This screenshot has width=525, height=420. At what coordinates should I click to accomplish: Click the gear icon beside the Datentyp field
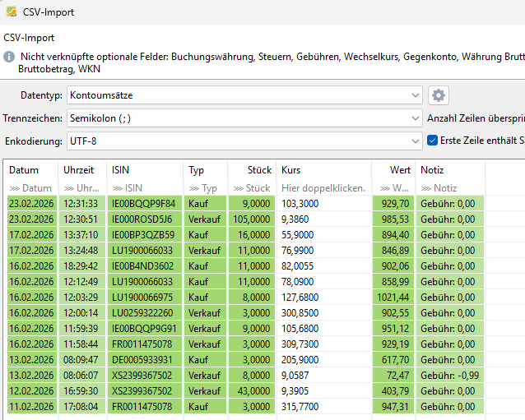click(x=439, y=95)
